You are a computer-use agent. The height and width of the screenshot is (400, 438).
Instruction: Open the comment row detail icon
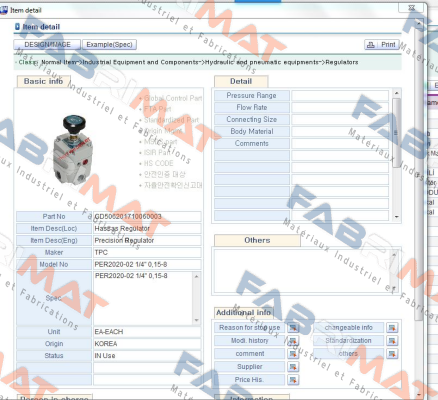point(293,354)
